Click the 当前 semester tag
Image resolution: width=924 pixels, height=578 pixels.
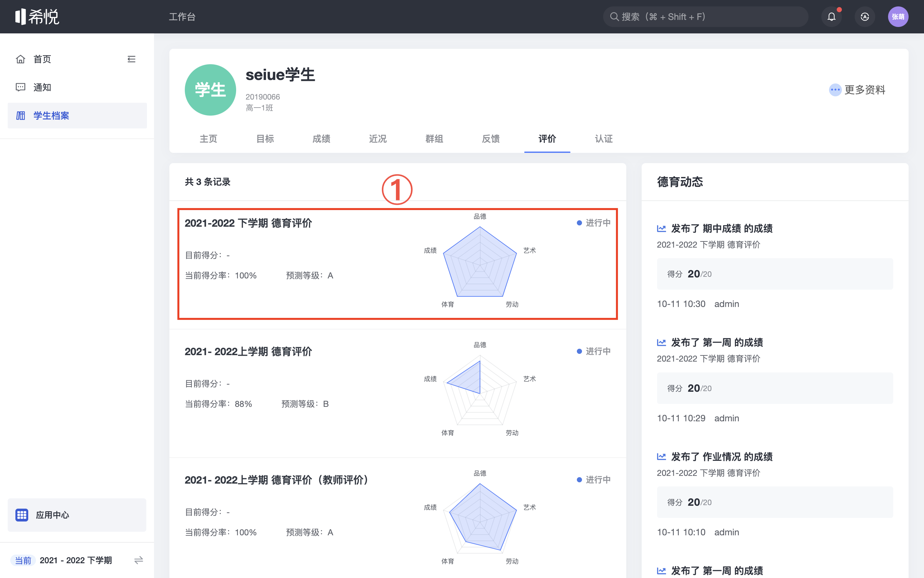pyautogui.click(x=23, y=560)
